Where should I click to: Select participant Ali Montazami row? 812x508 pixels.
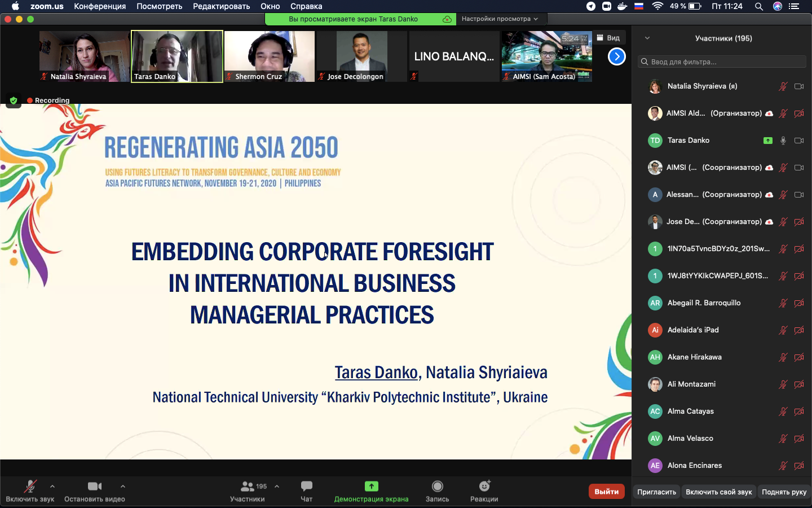click(722, 384)
